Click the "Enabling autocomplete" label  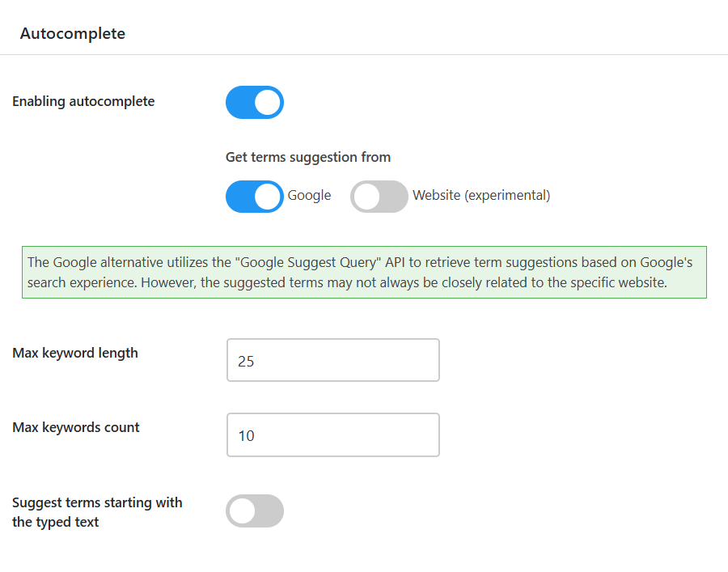(x=83, y=102)
